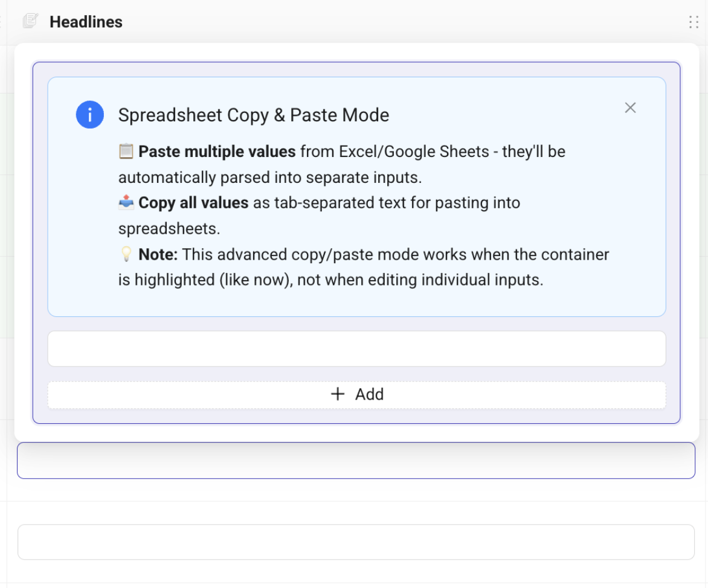Dismiss the Spreadsheet Copy & Paste Mode notice
The height and width of the screenshot is (588, 708).
(630, 108)
